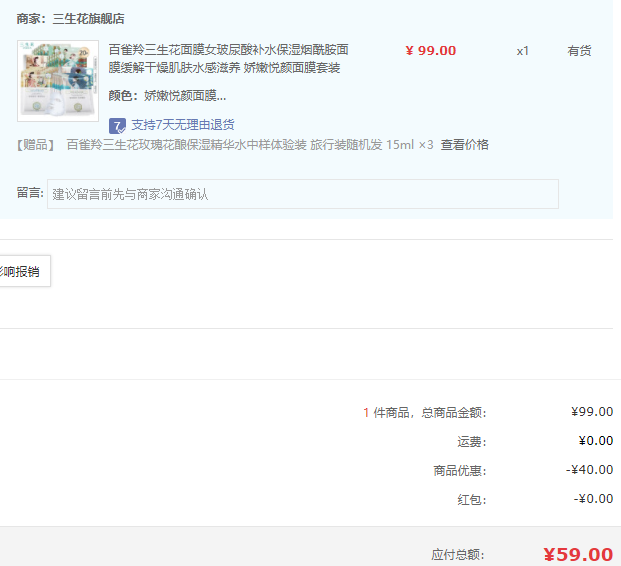Select the 商品优惠 discount -¥40.00

[589, 470]
